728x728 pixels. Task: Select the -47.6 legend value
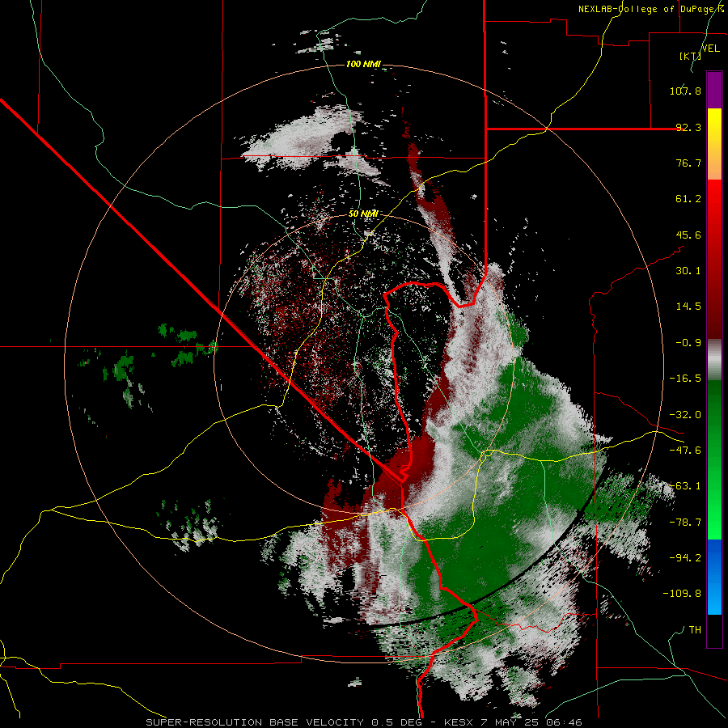(x=685, y=451)
